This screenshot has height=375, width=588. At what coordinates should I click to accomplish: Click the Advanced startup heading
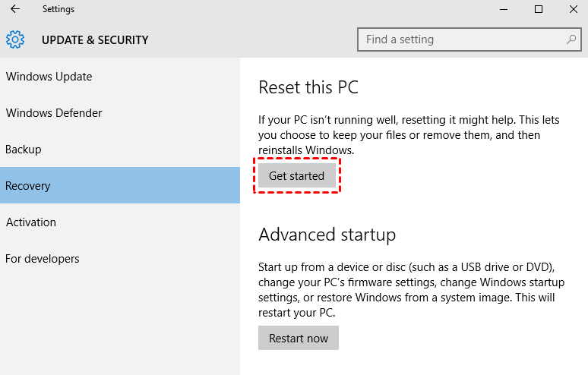click(x=327, y=235)
